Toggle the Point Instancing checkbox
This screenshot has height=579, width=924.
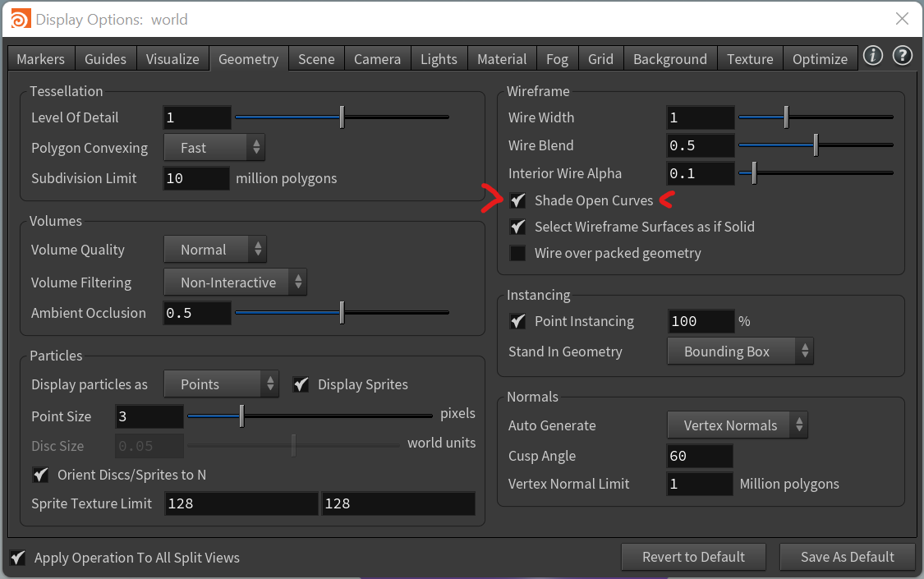coord(517,321)
